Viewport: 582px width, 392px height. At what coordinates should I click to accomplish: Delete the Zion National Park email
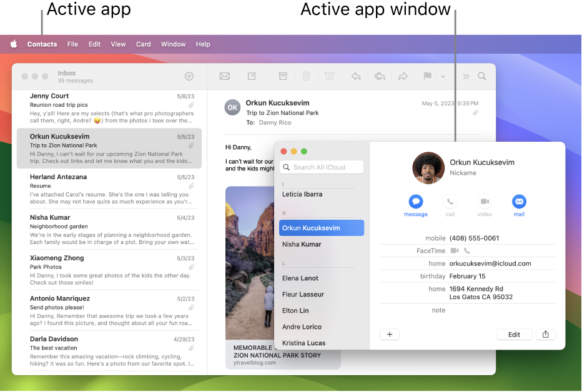306,76
